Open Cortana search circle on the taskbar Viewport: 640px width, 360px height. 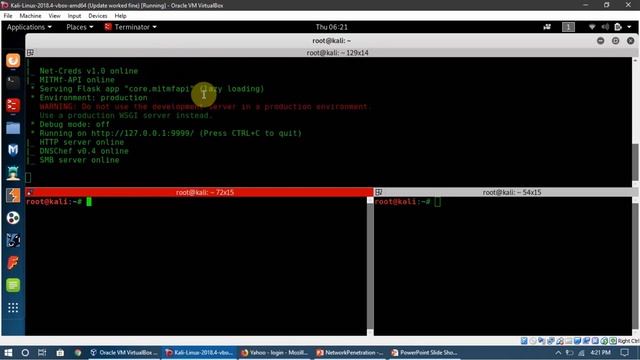(x=25, y=353)
